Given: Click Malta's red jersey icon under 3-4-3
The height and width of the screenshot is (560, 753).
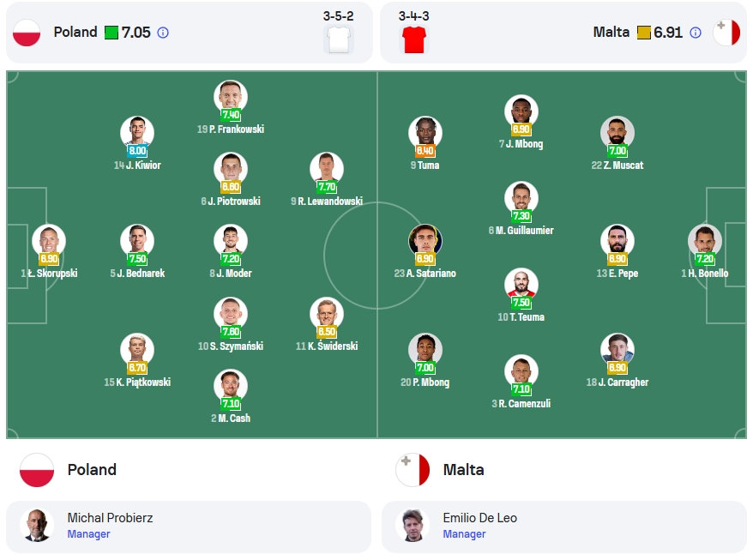Looking at the screenshot, I should pos(414,39).
